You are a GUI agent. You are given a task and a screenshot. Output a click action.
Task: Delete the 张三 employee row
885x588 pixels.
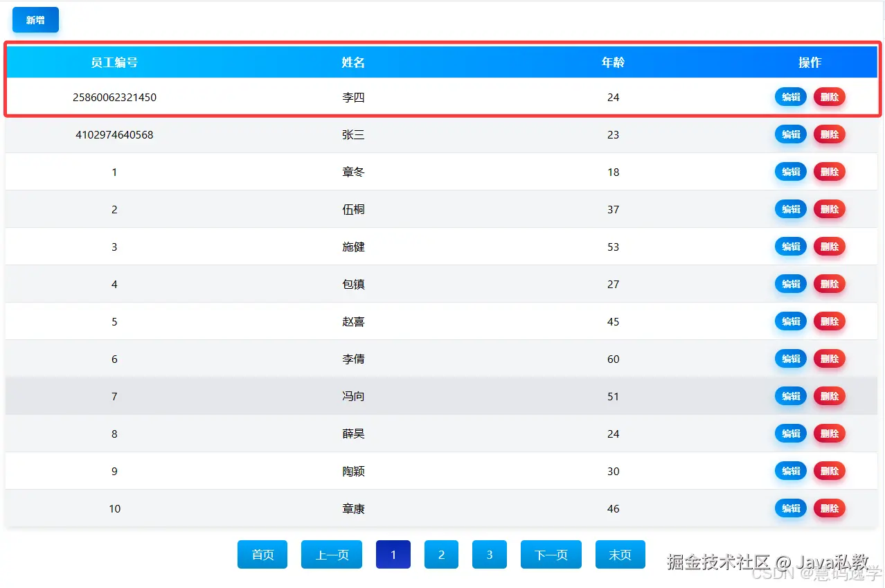(830, 134)
